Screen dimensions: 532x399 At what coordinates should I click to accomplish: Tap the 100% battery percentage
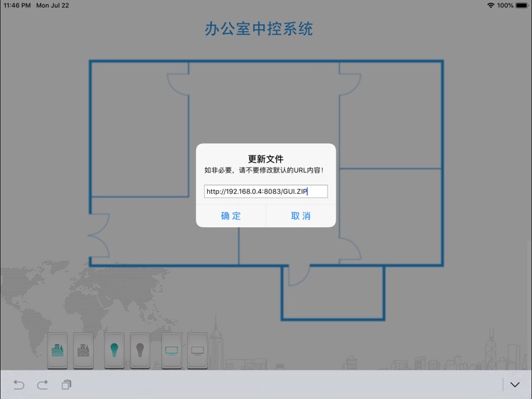pos(505,6)
